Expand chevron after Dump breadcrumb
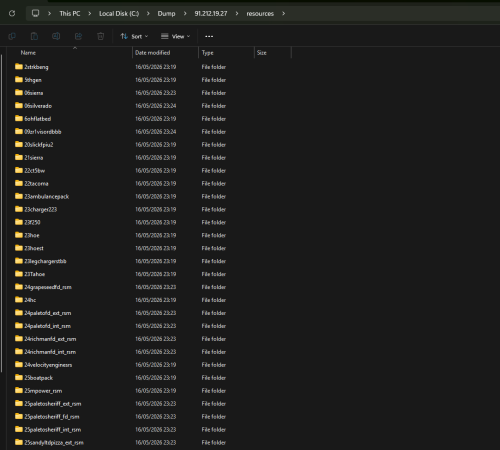 pyautogui.click(x=185, y=14)
